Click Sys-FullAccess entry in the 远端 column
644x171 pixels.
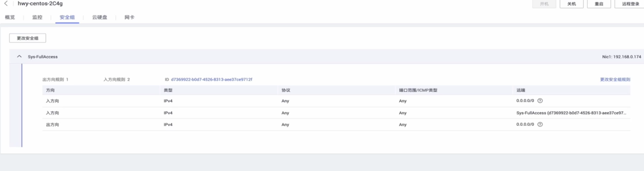click(x=571, y=113)
